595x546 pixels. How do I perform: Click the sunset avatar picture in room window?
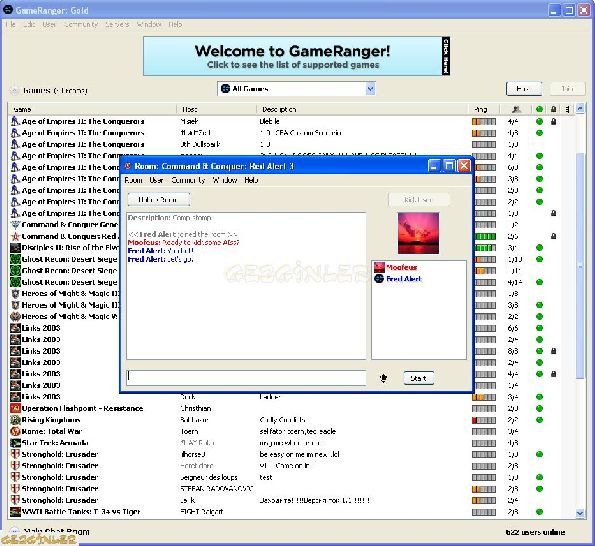[419, 233]
